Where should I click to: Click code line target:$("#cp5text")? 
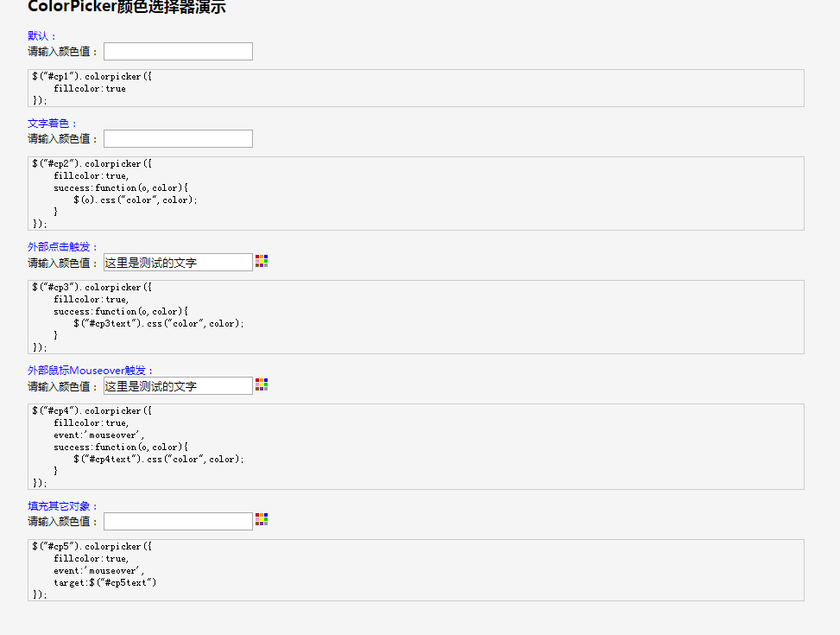(x=105, y=582)
